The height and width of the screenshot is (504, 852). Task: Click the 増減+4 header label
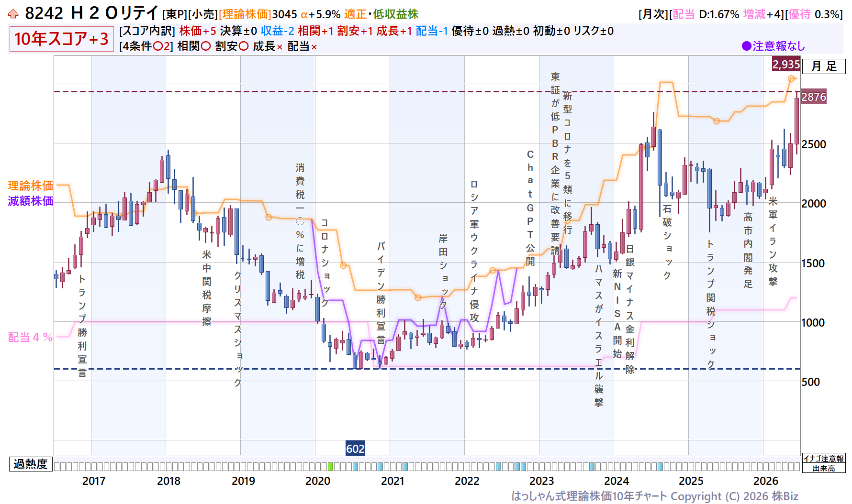click(762, 14)
